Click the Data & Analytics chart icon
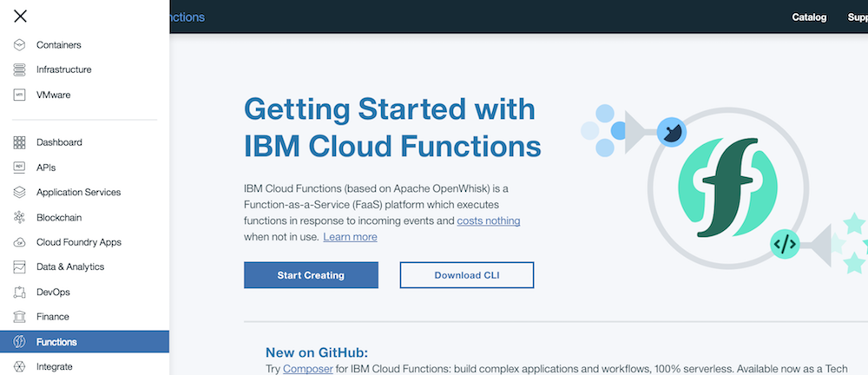 (x=19, y=267)
